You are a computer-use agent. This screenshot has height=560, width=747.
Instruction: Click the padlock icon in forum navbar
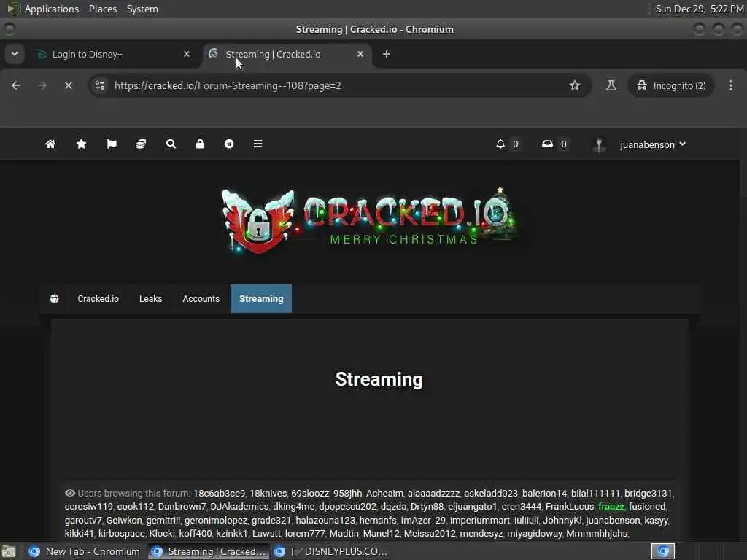pos(200,144)
